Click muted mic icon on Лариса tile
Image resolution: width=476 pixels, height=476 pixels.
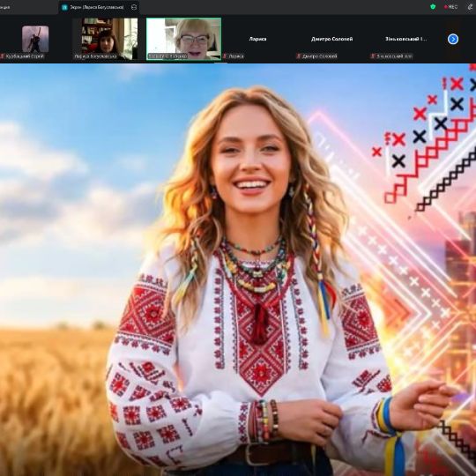225,56
